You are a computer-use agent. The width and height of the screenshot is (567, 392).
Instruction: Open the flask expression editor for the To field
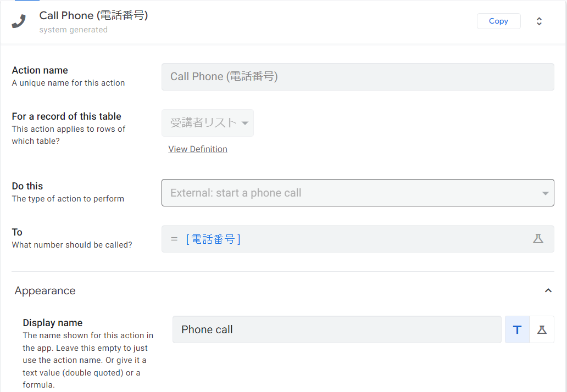coord(538,238)
